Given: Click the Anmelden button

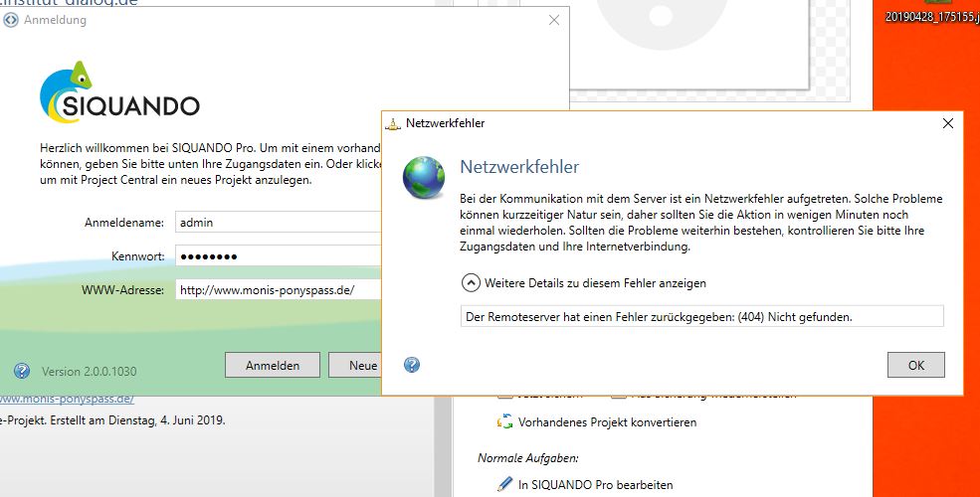Looking at the screenshot, I should [273, 365].
